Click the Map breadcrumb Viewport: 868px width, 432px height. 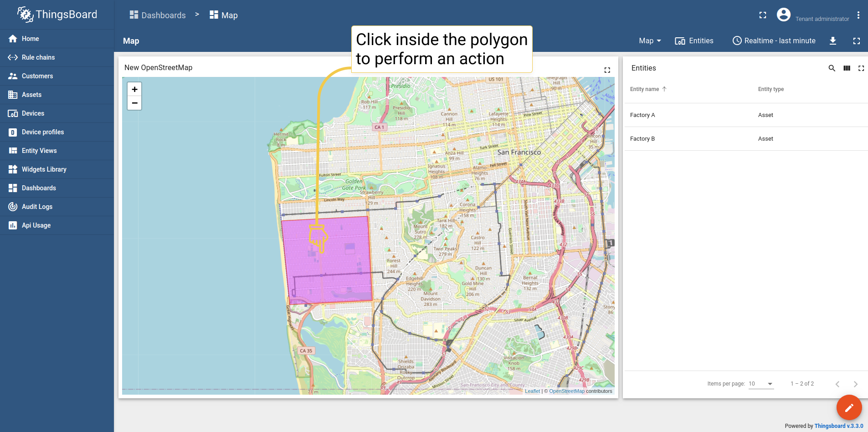(224, 15)
